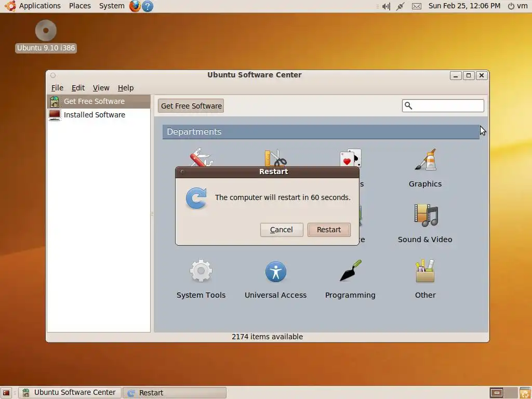Click the network connection tray icon

point(401,6)
